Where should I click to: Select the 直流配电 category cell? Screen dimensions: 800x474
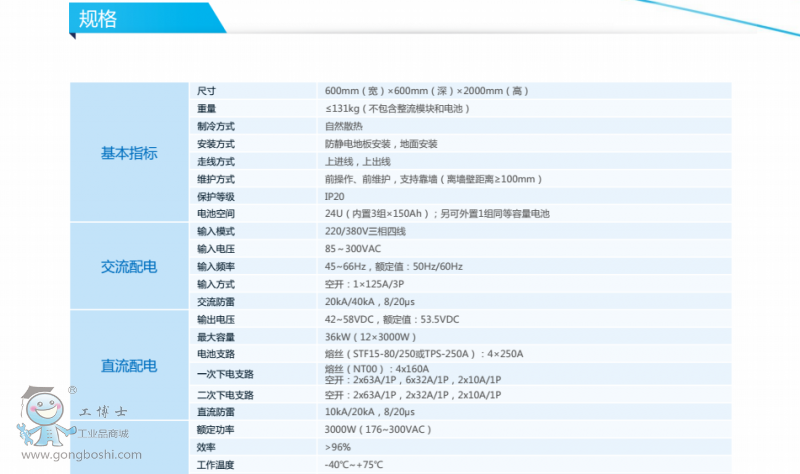[x=129, y=366]
